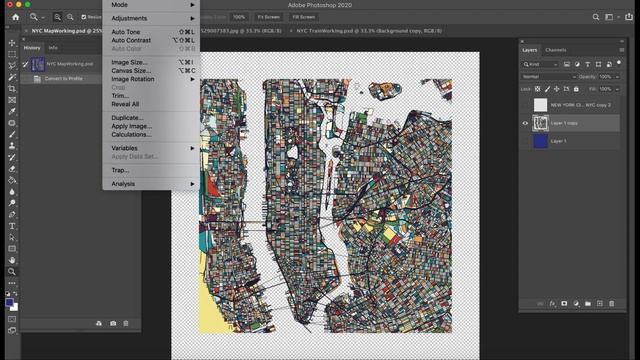Select the Pen tool
The image size is (640, 360).
tap(12, 214)
